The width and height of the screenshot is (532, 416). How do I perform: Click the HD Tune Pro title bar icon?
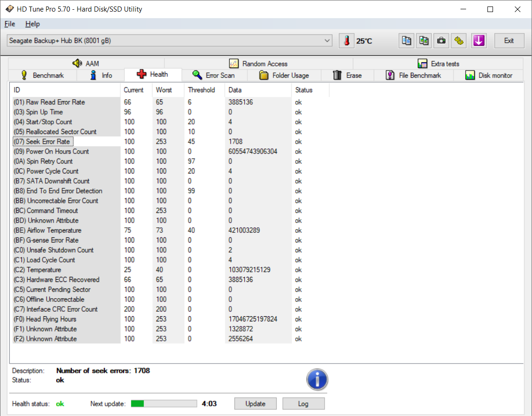9,9
